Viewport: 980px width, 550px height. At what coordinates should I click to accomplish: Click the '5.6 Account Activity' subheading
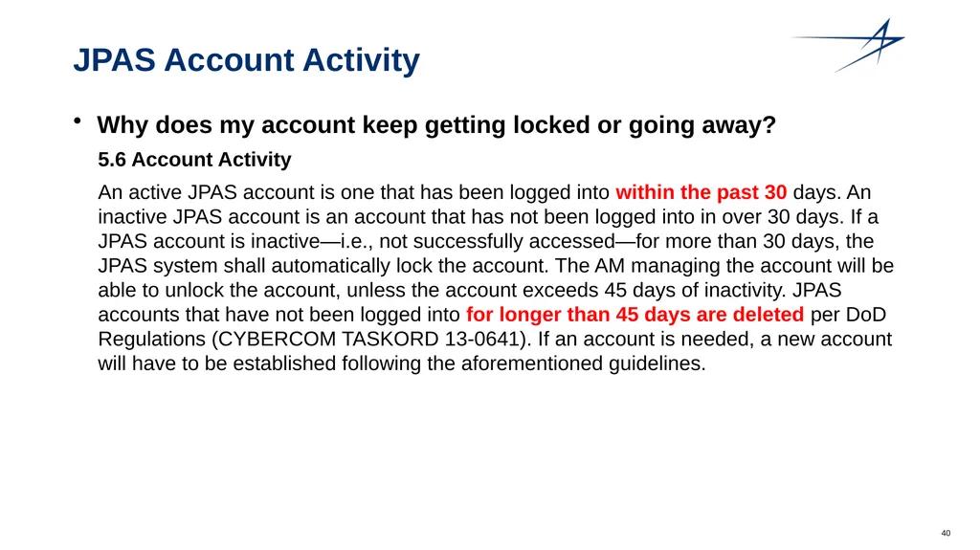click(x=194, y=160)
